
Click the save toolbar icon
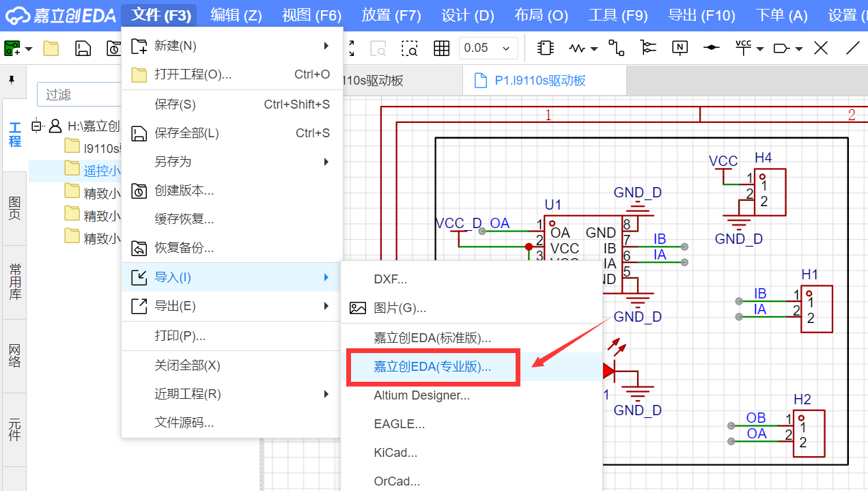click(x=83, y=48)
